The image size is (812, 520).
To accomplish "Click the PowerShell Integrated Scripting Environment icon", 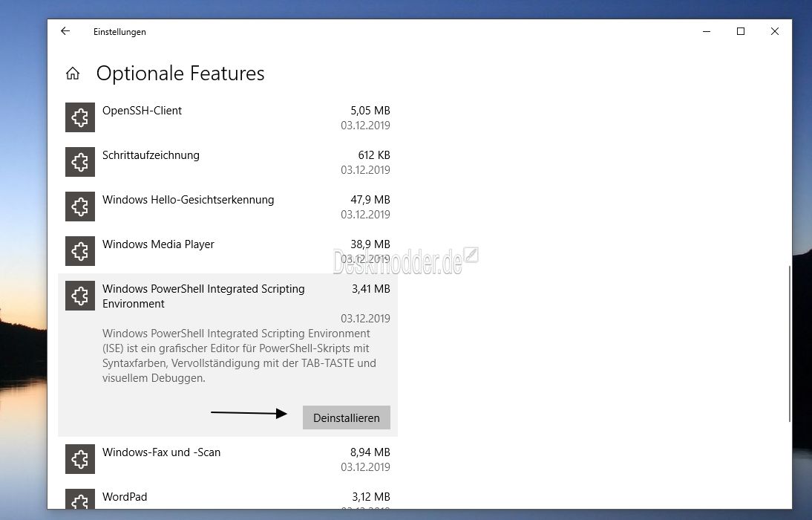I will pos(80,296).
